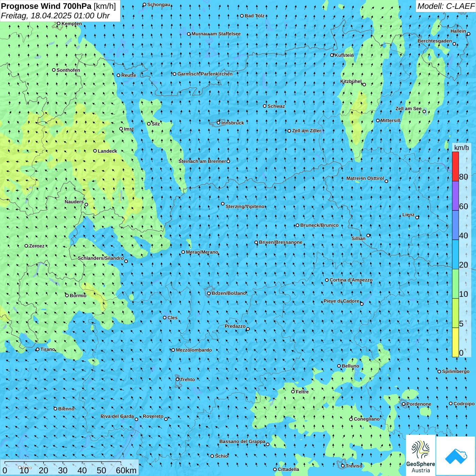Click the Lienz city marker
The width and height of the screenshot is (476, 476).
point(417,217)
